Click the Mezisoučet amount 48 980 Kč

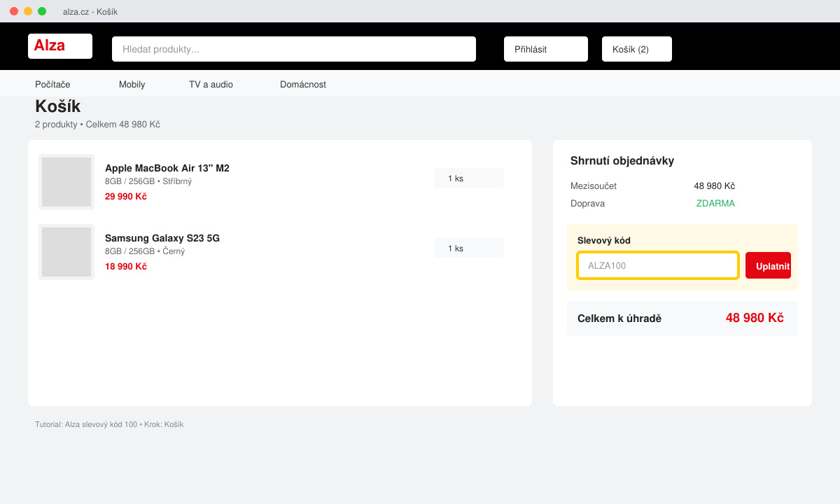point(714,186)
